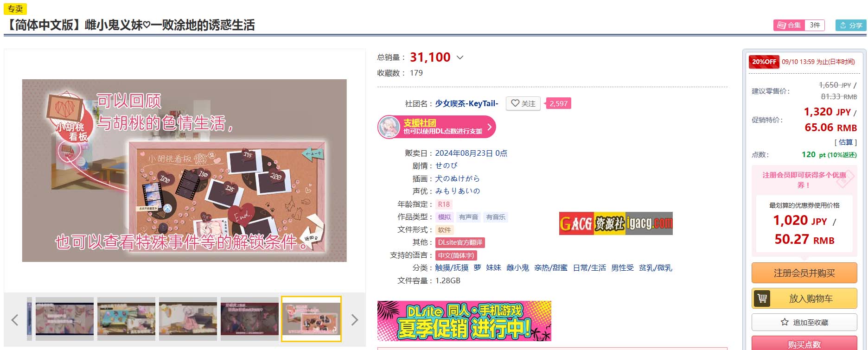Click the circle avatar in 支援社团 banner

[x=389, y=127]
